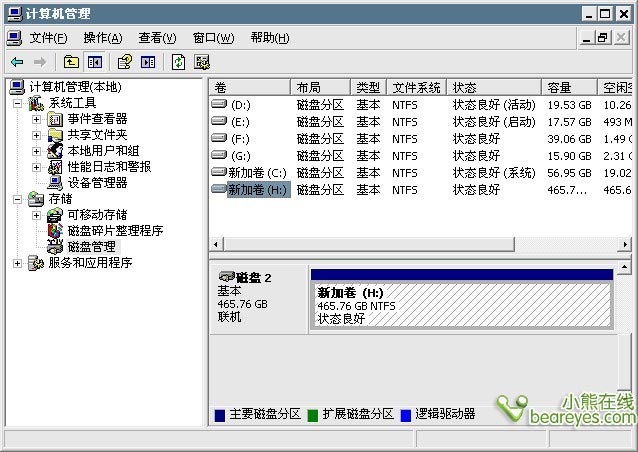Screen dimensions: 638x452
Task: Click the D: volume drive icon
Action: click(x=219, y=104)
